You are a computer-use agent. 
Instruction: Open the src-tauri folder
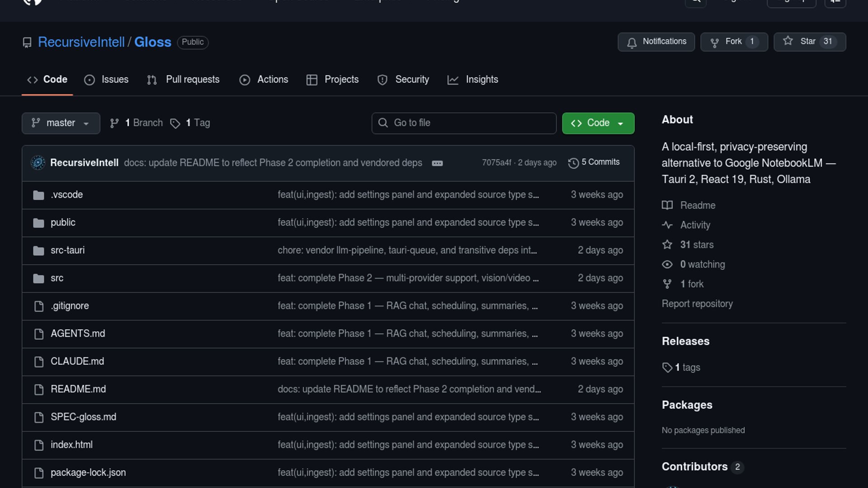pyautogui.click(x=67, y=250)
